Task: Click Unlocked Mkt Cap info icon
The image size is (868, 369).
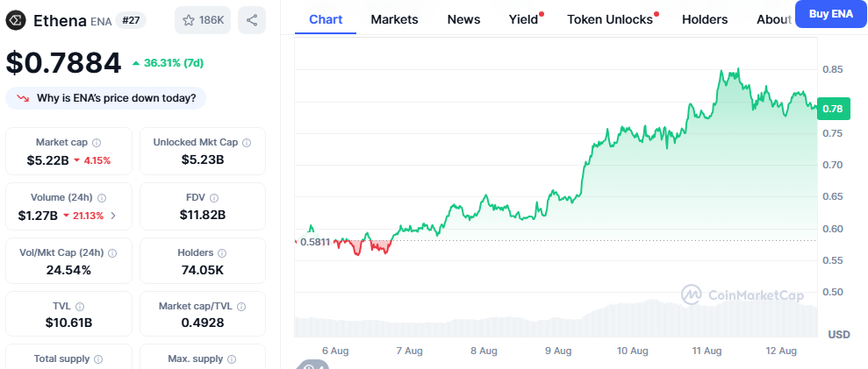Action: pos(247,143)
